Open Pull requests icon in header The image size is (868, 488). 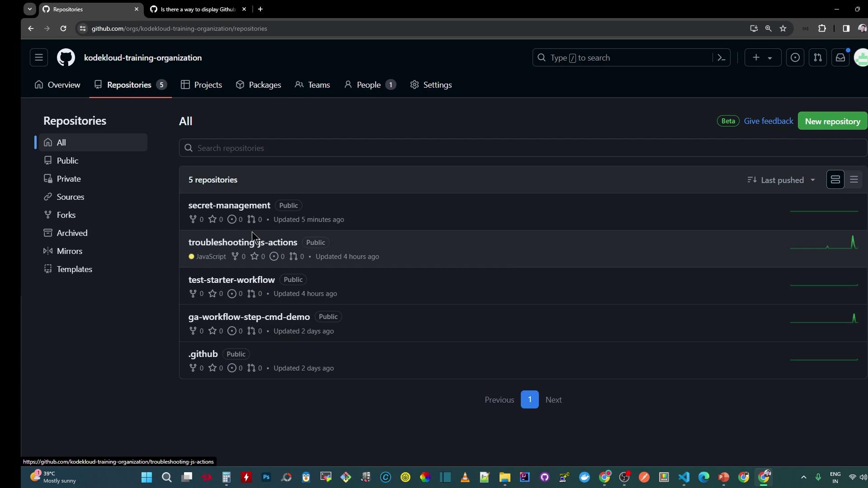pyautogui.click(x=818, y=58)
